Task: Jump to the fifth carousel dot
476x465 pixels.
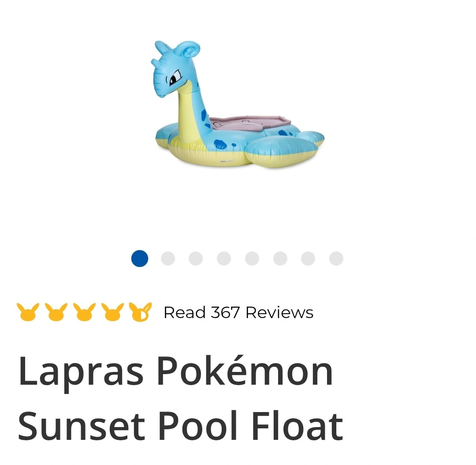Action: [252, 259]
